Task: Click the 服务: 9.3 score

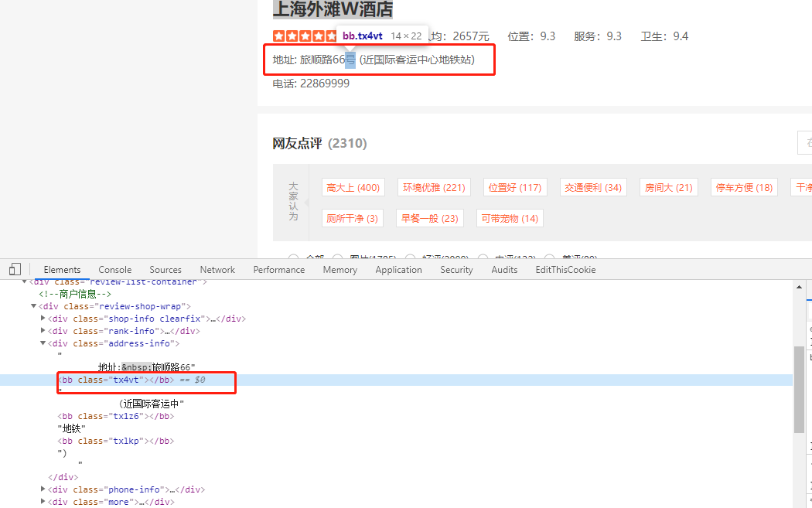Action: (x=598, y=36)
